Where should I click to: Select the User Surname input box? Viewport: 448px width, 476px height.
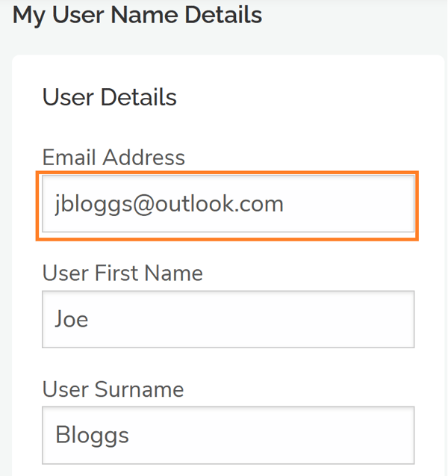(228, 435)
